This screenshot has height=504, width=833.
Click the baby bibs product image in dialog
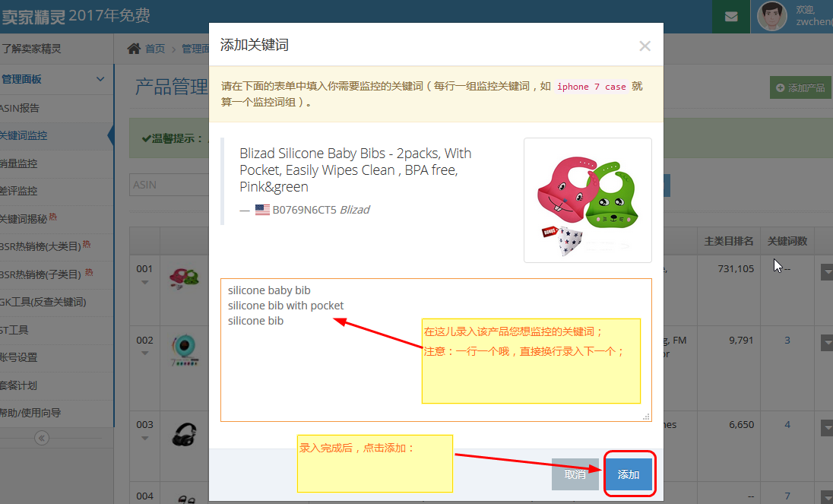coord(588,200)
